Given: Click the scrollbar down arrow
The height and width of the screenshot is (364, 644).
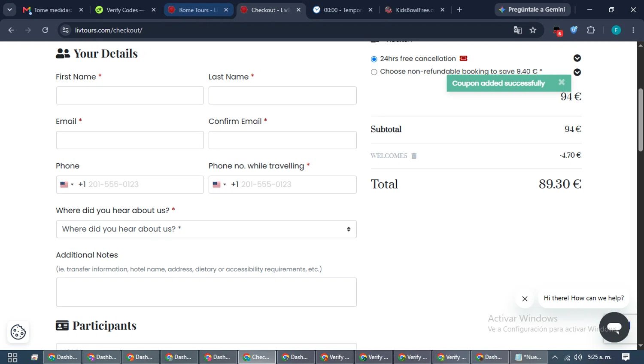Looking at the screenshot, I should (640, 346).
